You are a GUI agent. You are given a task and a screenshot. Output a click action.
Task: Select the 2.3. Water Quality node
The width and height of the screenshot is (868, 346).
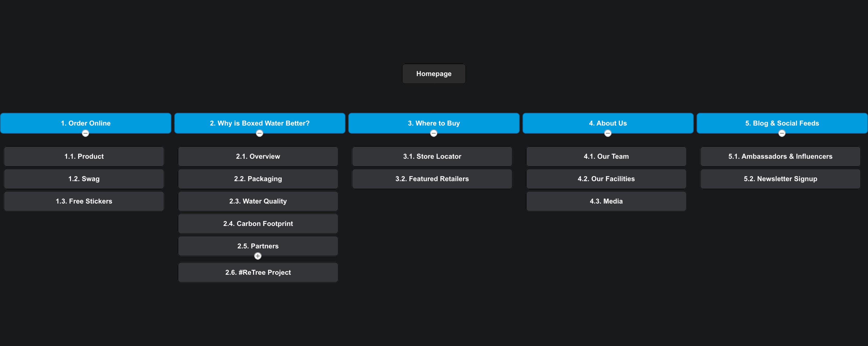tap(258, 201)
